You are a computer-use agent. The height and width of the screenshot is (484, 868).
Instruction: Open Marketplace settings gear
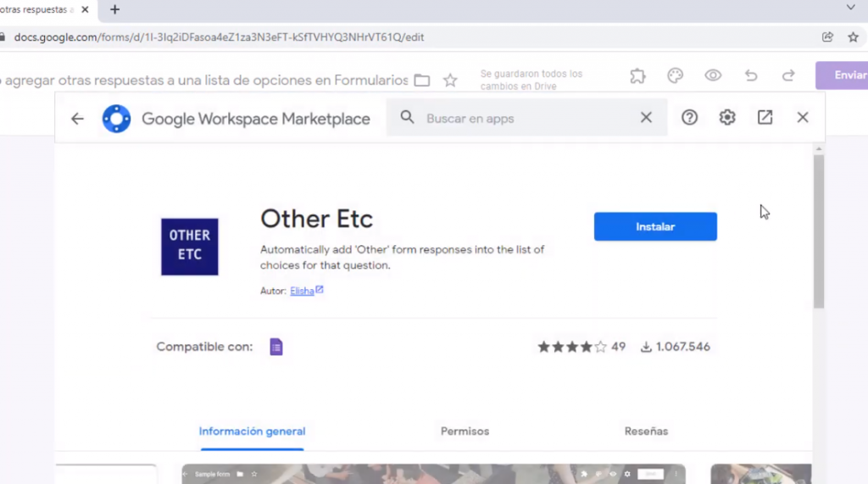click(x=726, y=118)
